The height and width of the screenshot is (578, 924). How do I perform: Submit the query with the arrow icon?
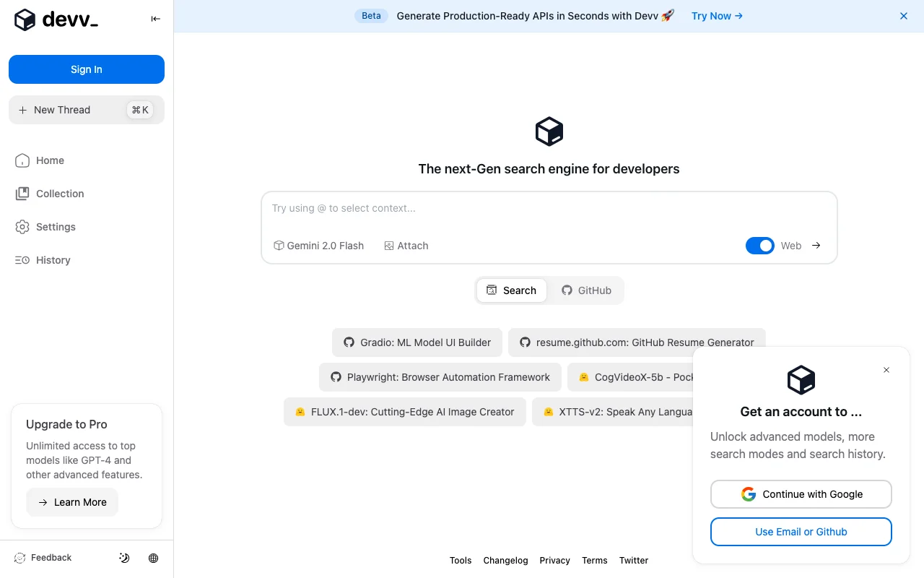816,246
